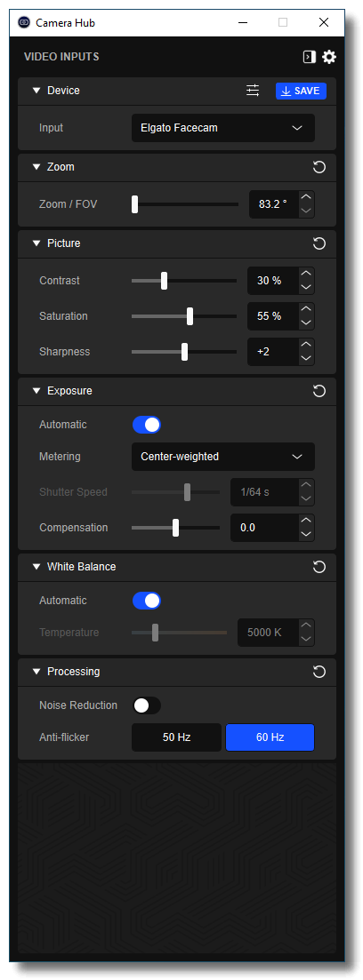Screen dimensions: 363x980
Task: Collapse the Picture section
Action: tap(36, 243)
